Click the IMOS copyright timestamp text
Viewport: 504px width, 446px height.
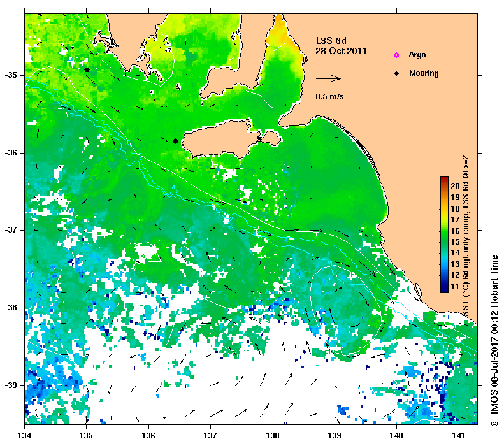494,341
